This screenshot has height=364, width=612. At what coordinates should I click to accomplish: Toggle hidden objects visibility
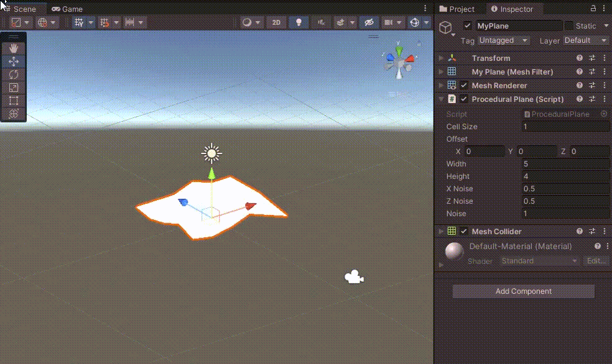(369, 22)
